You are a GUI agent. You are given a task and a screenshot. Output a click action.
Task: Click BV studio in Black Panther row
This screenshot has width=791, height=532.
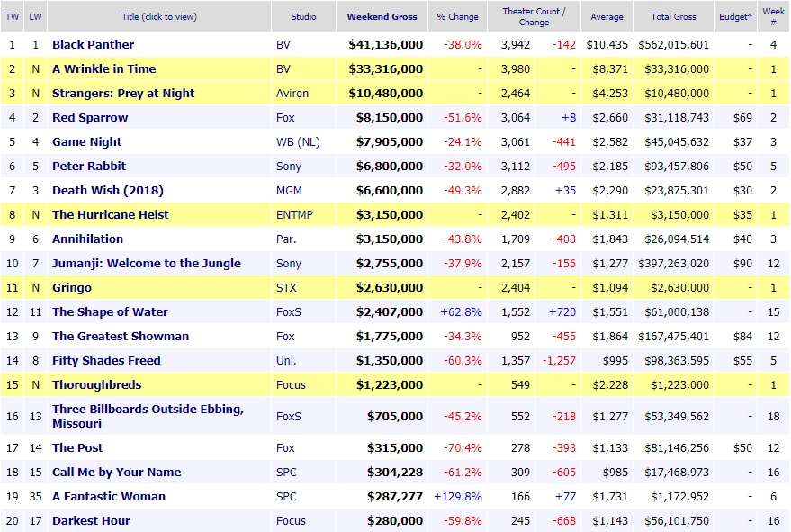click(x=283, y=44)
